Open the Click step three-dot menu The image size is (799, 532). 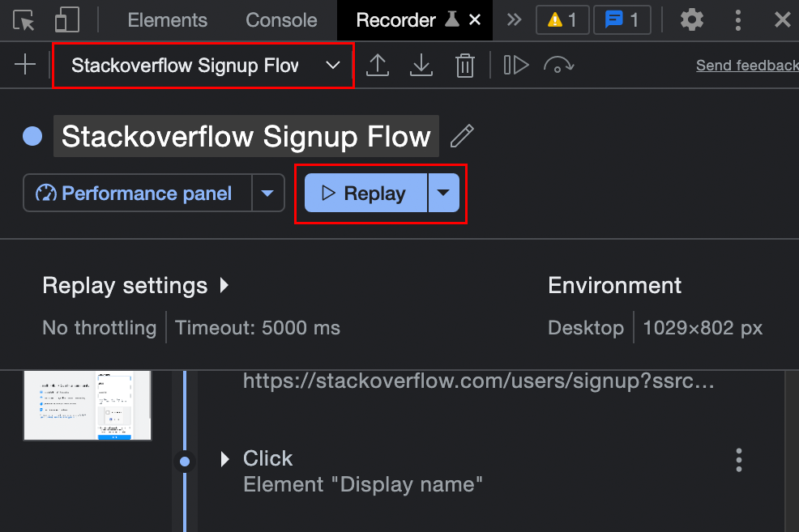738,460
